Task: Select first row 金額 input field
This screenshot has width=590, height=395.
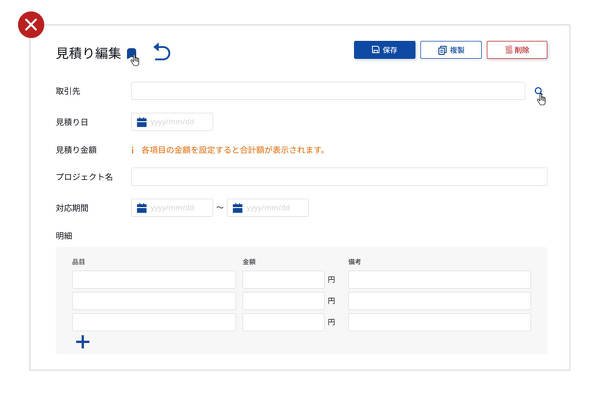Action: [x=283, y=280]
